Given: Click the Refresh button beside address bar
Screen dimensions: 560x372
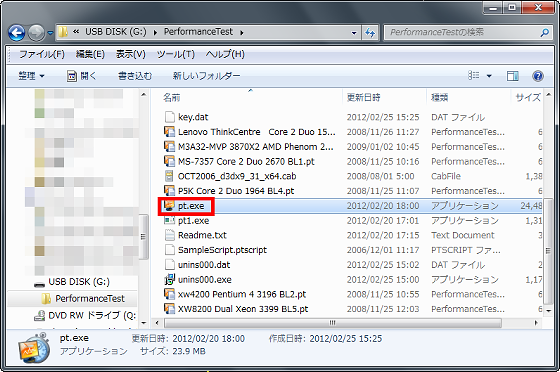Looking at the screenshot, I should [x=370, y=33].
